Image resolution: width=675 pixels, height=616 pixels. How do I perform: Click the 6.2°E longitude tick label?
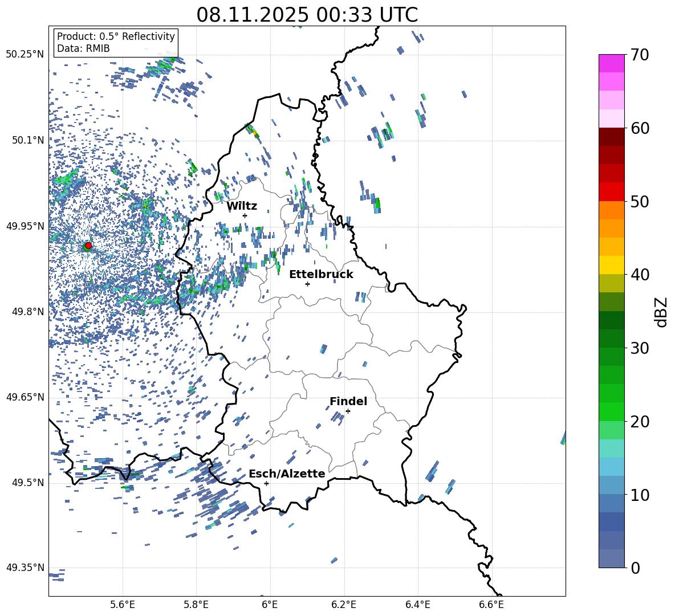344,604
